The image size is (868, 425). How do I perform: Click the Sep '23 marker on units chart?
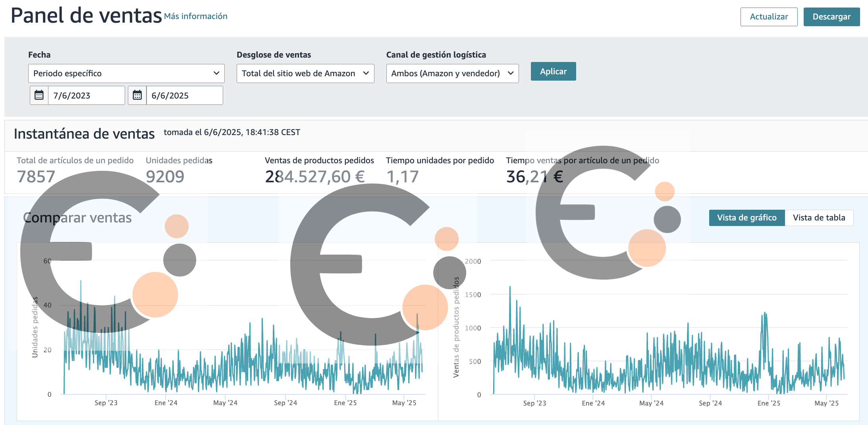click(106, 403)
